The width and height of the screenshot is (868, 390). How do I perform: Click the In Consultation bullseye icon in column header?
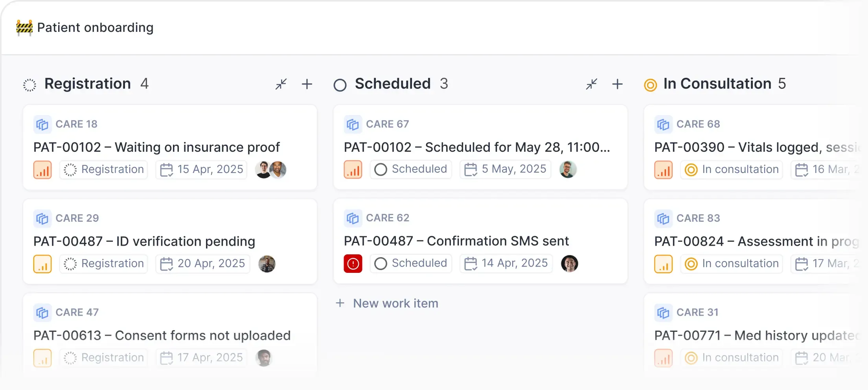tap(650, 84)
